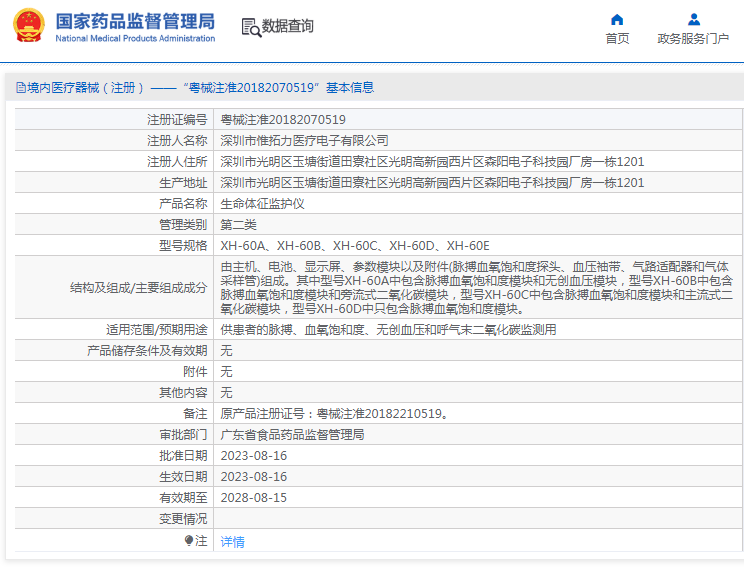Click the 审批部门 label
This screenshot has width=744, height=567.
point(183,434)
